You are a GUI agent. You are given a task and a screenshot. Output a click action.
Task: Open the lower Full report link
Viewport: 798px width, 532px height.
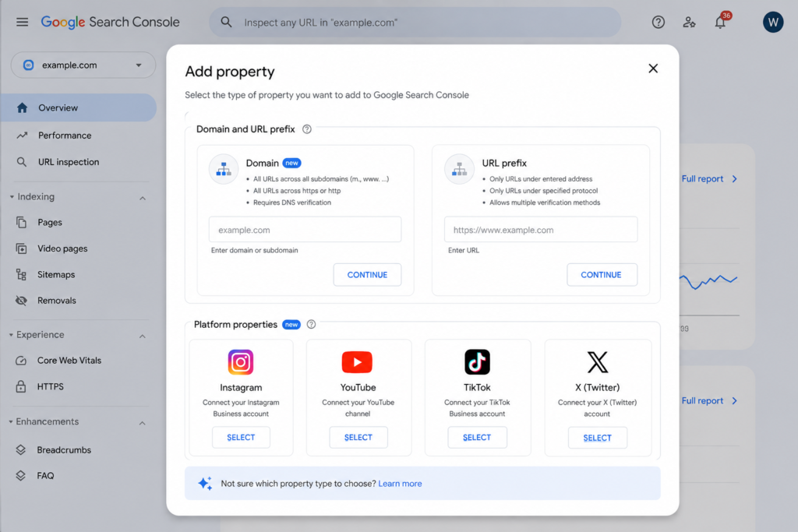click(709, 401)
